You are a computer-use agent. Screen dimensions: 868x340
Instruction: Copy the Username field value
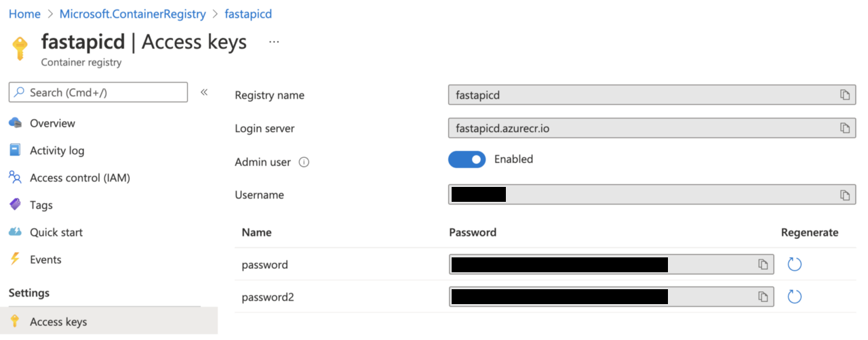(x=845, y=195)
